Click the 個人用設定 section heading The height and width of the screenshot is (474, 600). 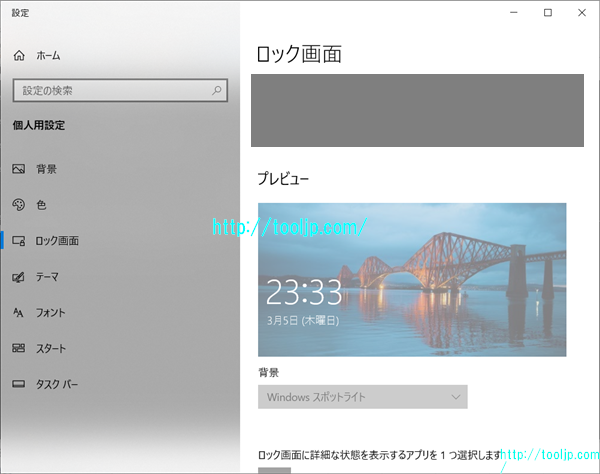(x=39, y=125)
